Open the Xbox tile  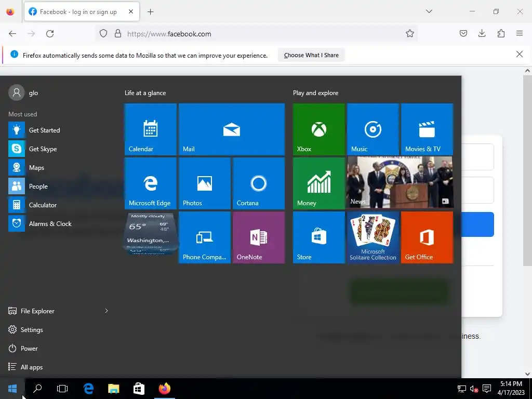319,129
